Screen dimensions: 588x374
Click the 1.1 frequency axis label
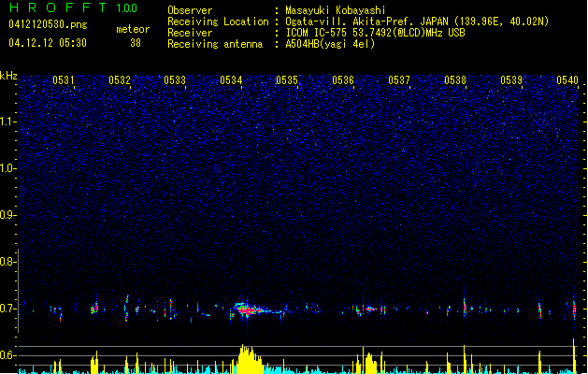click(8, 122)
